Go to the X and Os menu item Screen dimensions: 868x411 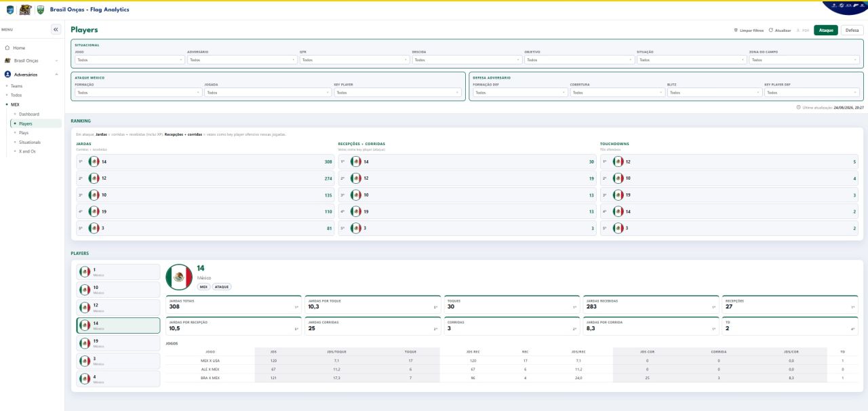point(27,151)
